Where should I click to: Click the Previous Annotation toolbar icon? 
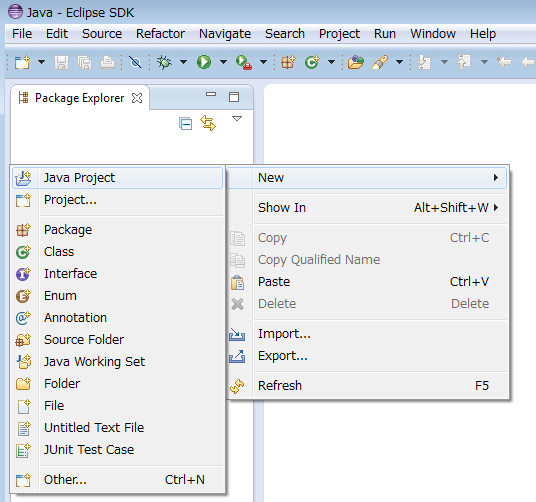pos(464,62)
